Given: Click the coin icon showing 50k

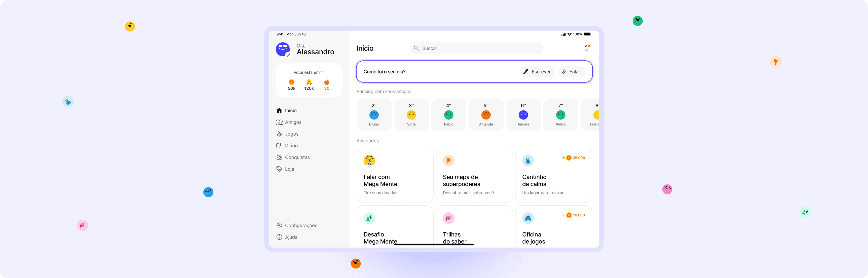Looking at the screenshot, I should tap(291, 82).
